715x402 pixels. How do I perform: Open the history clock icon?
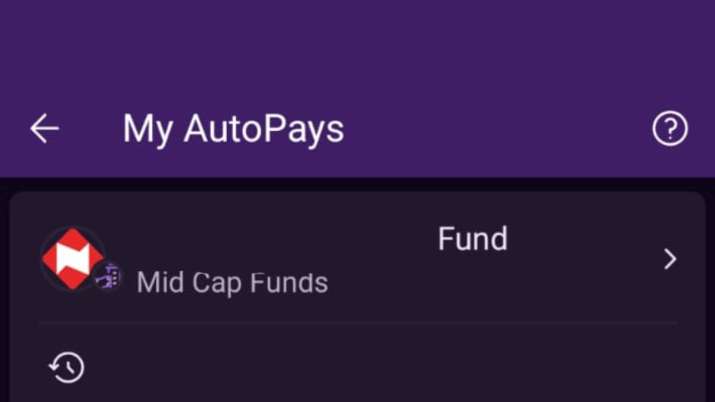[x=67, y=367]
